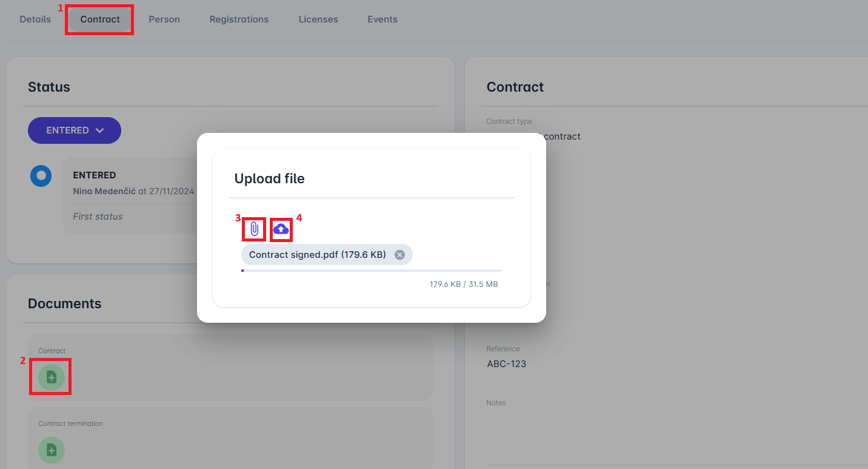868x469 pixels.
Task: Go to the Registrations tab
Action: point(239,19)
